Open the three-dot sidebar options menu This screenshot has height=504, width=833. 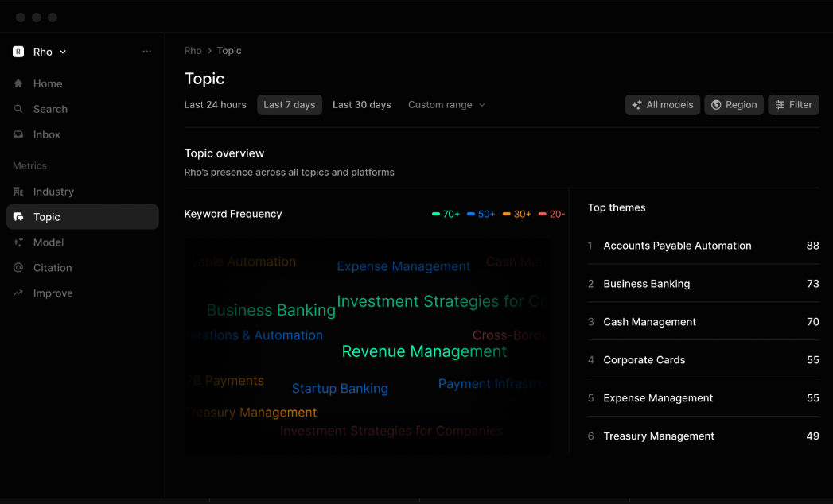pyautogui.click(x=146, y=52)
